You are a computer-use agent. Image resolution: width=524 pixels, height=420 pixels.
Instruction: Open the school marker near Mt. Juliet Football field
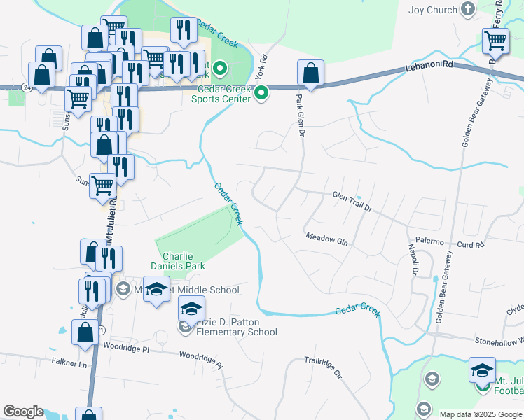tap(482, 372)
